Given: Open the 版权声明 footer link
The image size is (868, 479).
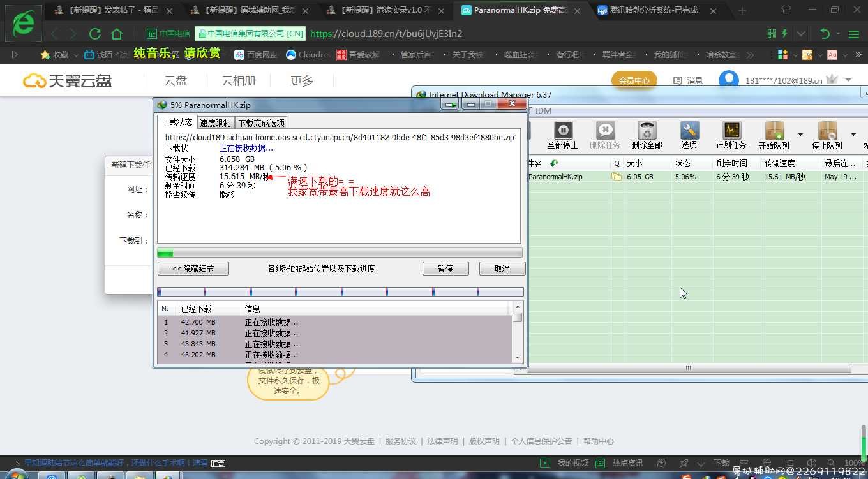Looking at the screenshot, I should 484,441.
